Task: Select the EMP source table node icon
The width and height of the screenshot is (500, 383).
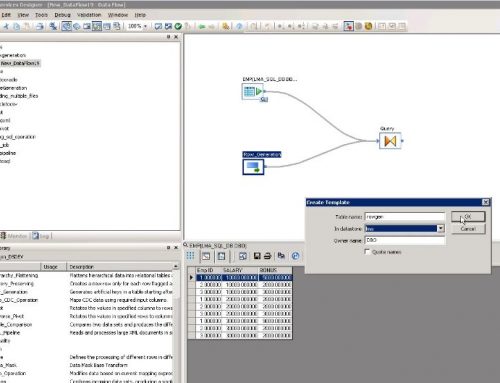Action: 253,91
